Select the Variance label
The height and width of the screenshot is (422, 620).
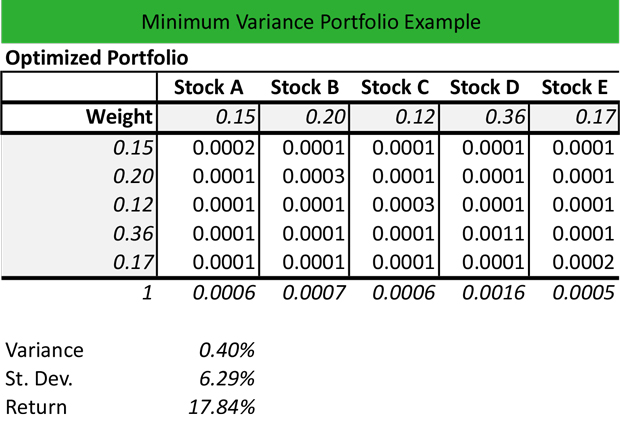click(45, 350)
